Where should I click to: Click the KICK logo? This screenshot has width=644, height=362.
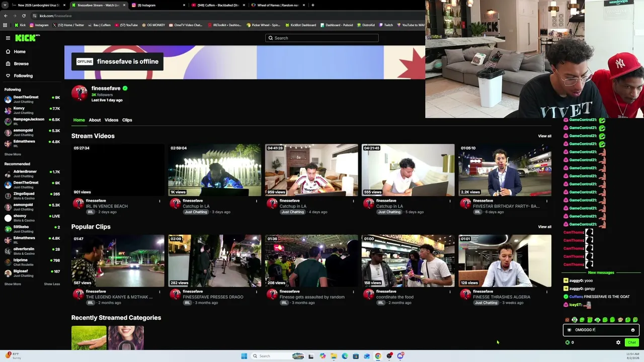click(x=27, y=38)
